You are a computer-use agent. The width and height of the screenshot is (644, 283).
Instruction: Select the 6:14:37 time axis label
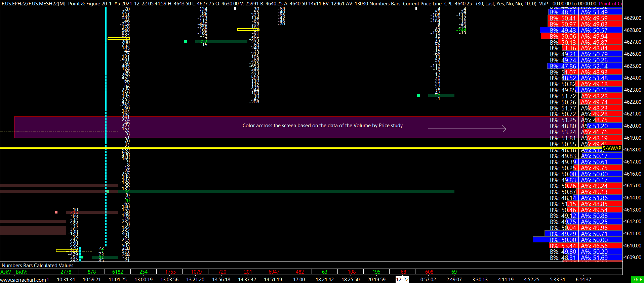pyautogui.click(x=584, y=280)
